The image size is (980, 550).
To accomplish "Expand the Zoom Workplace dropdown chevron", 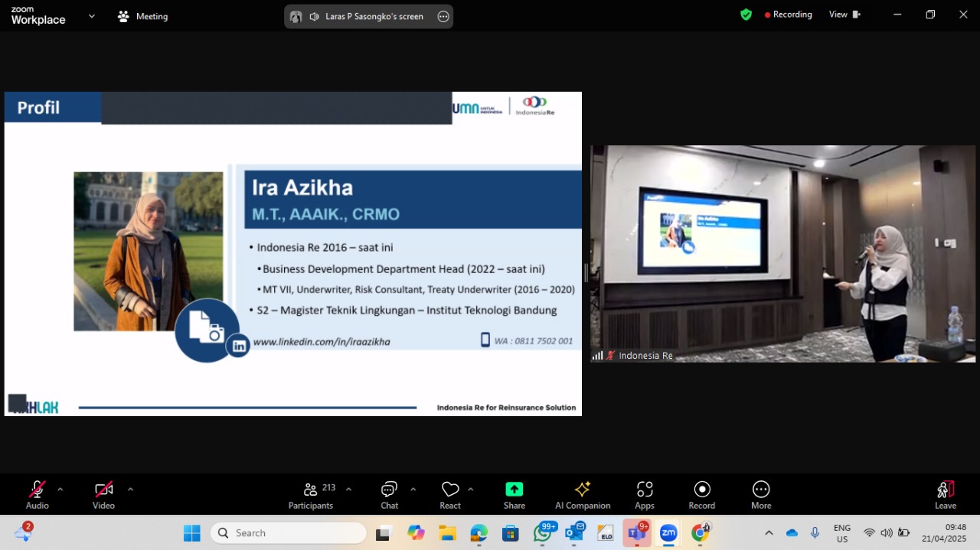I will (92, 15).
